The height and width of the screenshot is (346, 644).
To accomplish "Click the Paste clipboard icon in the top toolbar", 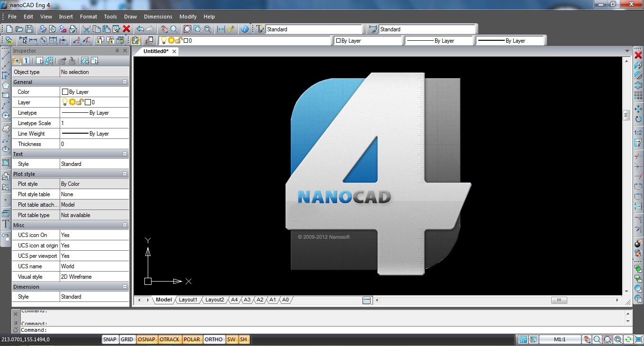I will (x=107, y=29).
